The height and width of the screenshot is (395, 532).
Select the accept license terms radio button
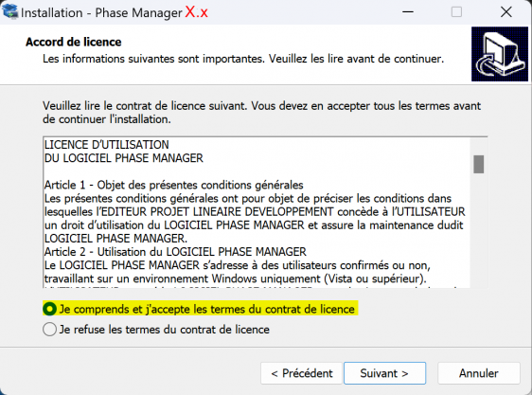pyautogui.click(x=50, y=309)
